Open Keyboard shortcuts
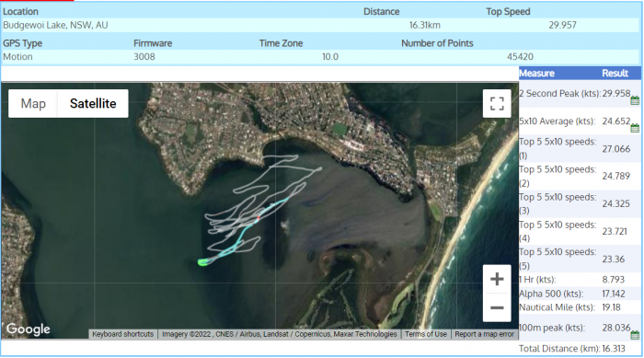This screenshot has height=358, width=644. [x=122, y=334]
